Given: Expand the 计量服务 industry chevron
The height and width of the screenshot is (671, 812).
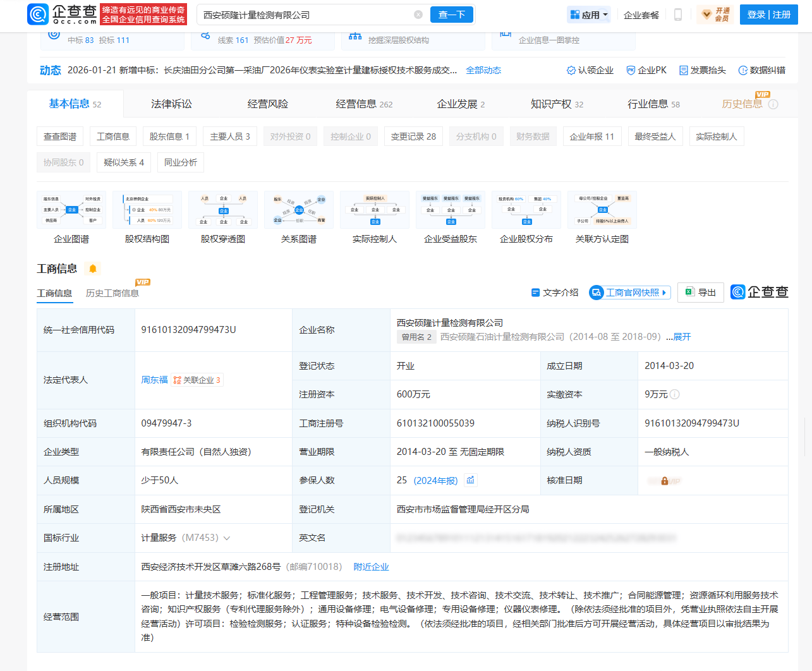Looking at the screenshot, I should tap(227, 538).
